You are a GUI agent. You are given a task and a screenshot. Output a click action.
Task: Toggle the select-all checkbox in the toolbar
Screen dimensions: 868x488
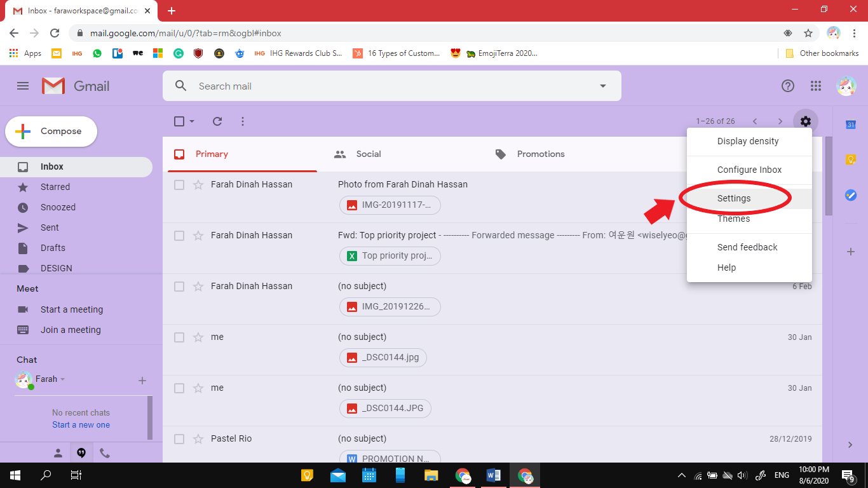click(x=179, y=121)
